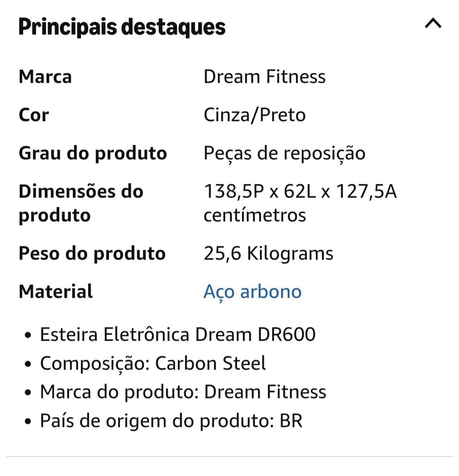Tap the Composição: Carbon Steel bullet
459x476 pixels.
click(x=153, y=363)
